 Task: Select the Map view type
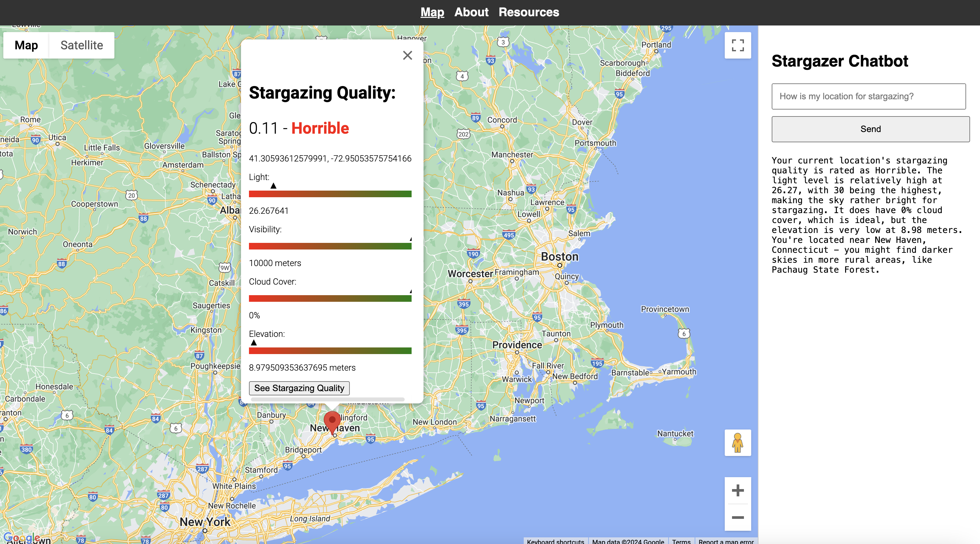pyautogui.click(x=26, y=45)
